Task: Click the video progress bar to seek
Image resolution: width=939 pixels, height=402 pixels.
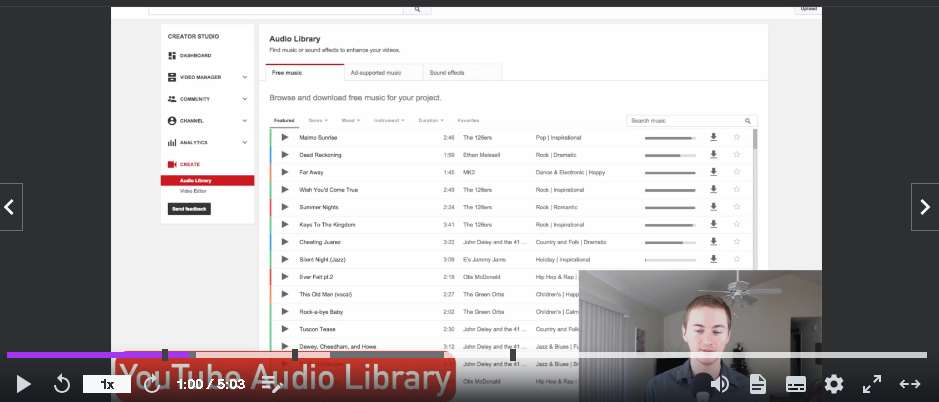Action: [467, 355]
